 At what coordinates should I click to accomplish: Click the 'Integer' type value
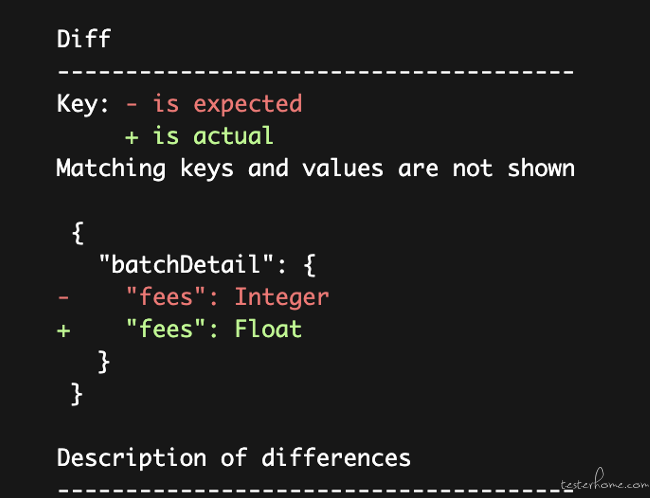[282, 298]
